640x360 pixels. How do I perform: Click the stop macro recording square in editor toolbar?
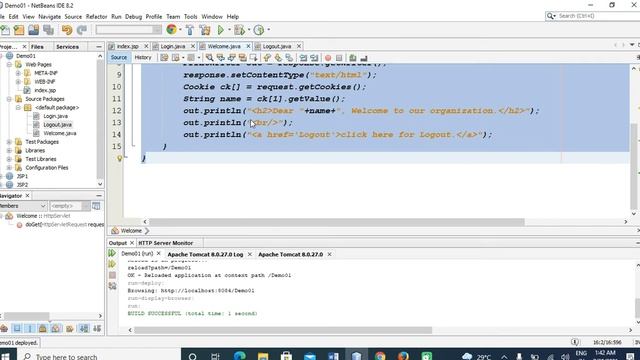pos(339,58)
